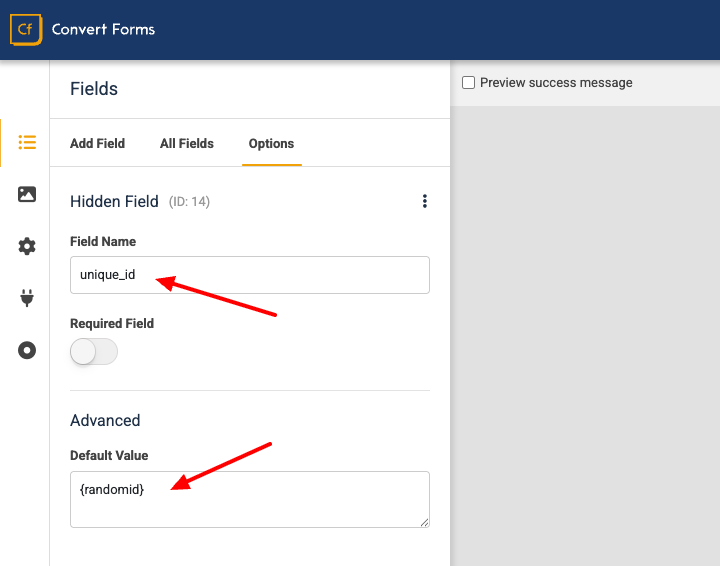Check Preview success message checkbox
Screen dimensions: 720x566
click(x=468, y=83)
